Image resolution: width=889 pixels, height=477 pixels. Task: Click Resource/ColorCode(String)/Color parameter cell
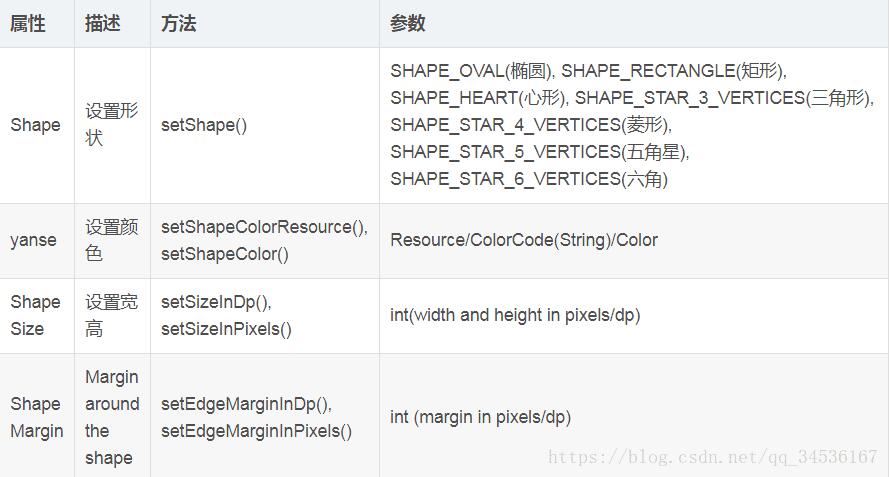[x=524, y=240]
